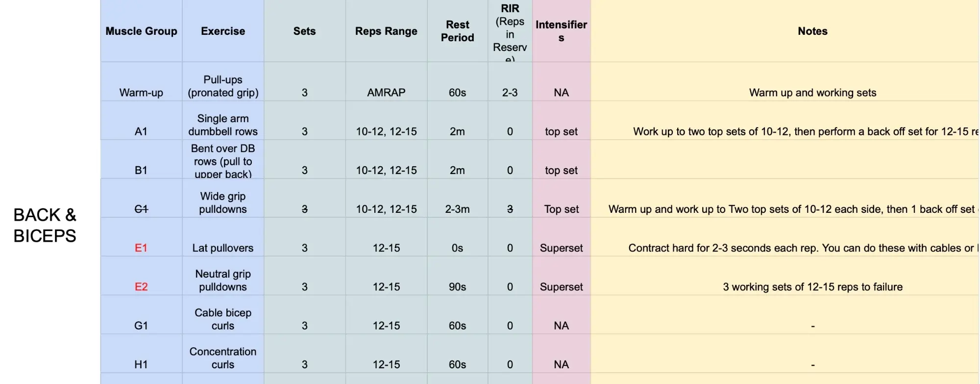Select the Notes column header
The width and height of the screenshot is (980, 384).
pos(812,31)
